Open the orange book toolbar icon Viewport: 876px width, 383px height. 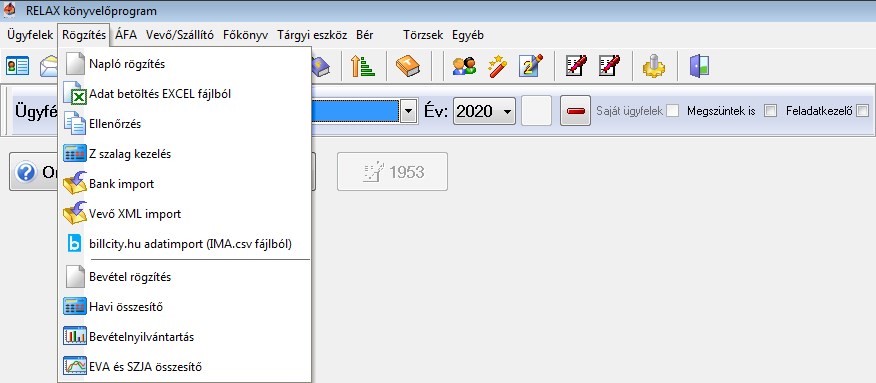[x=407, y=66]
